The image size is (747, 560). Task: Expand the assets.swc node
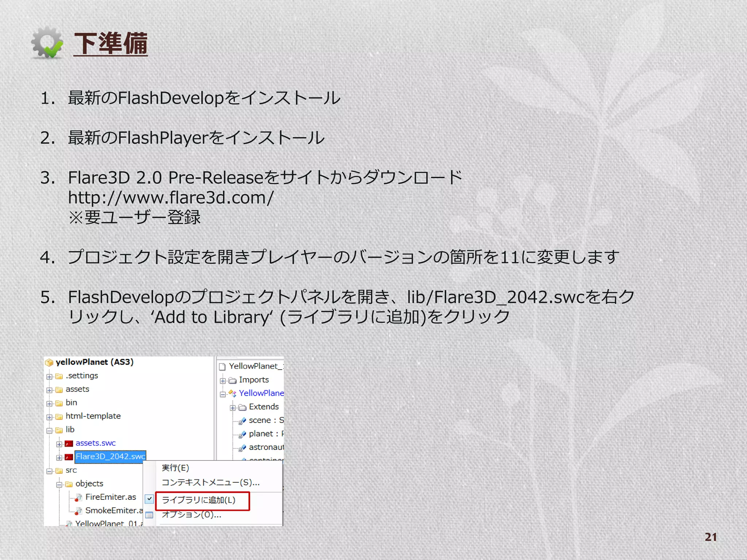(59, 444)
